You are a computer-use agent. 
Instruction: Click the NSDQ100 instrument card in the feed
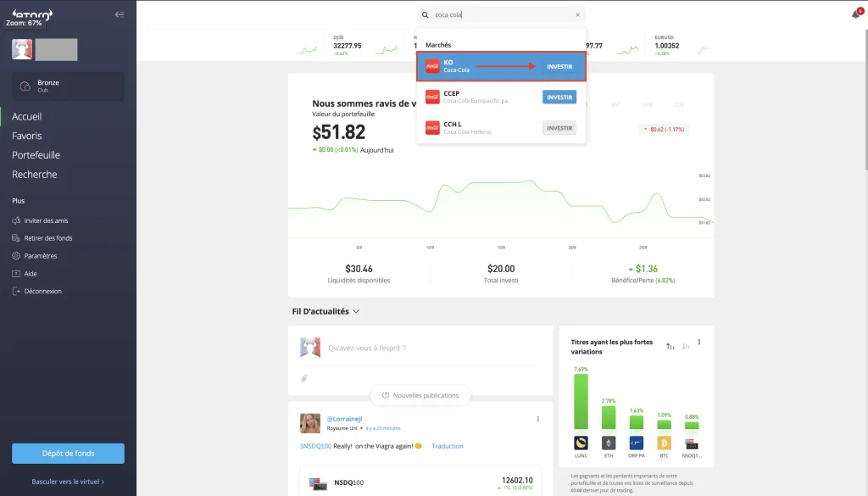click(420, 482)
